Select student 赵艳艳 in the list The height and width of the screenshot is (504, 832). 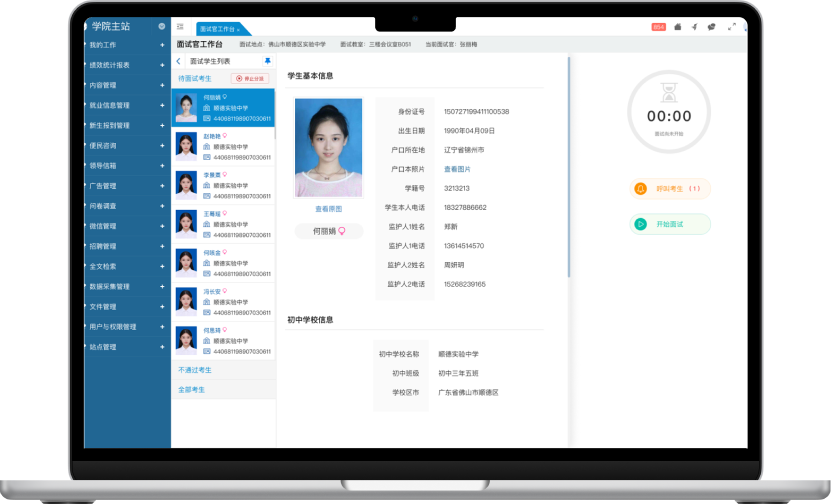(223, 145)
